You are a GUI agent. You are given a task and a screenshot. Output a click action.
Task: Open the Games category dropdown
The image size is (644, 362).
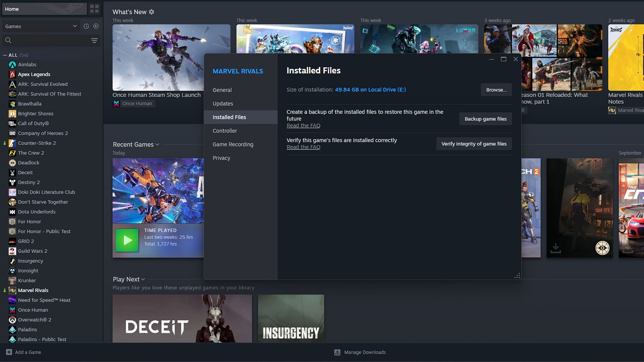(x=41, y=26)
